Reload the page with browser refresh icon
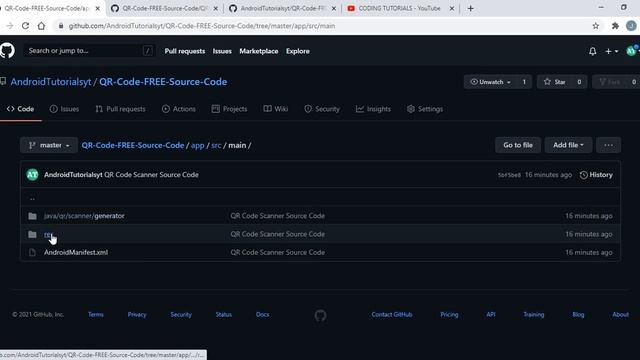The image size is (640, 360). tap(25, 26)
